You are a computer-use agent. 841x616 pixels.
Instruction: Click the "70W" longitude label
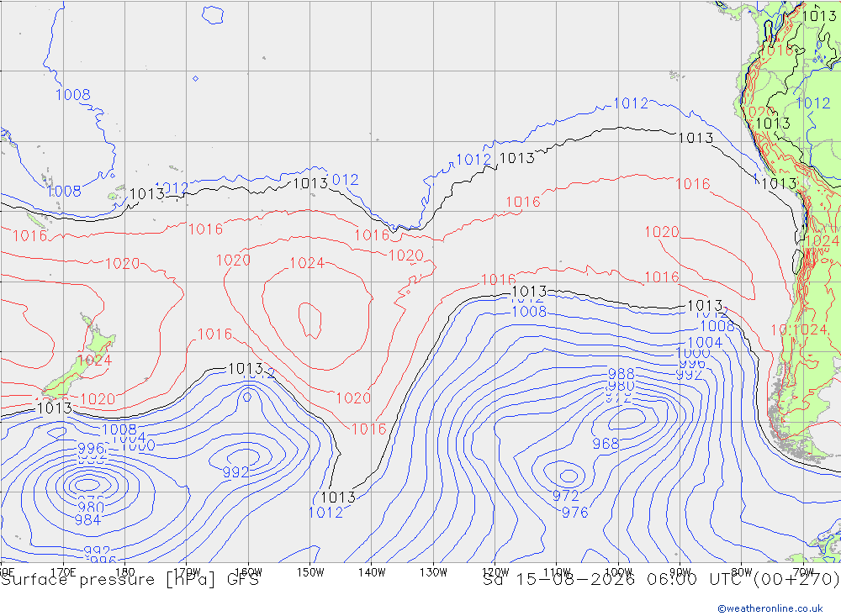coord(803,572)
